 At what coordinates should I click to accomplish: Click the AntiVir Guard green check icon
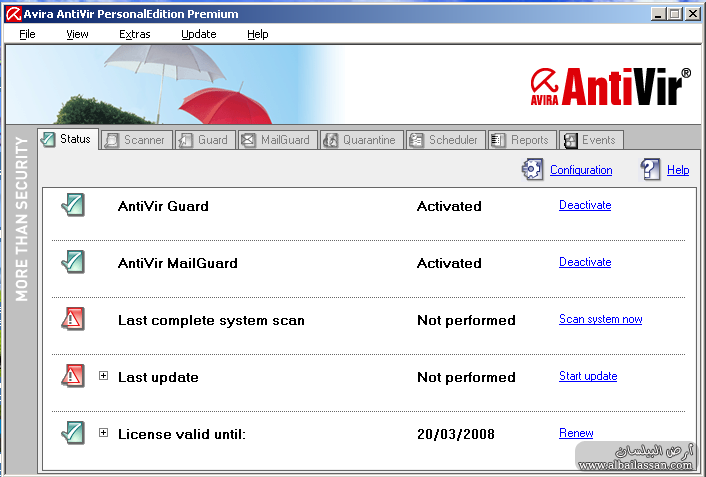tap(73, 205)
